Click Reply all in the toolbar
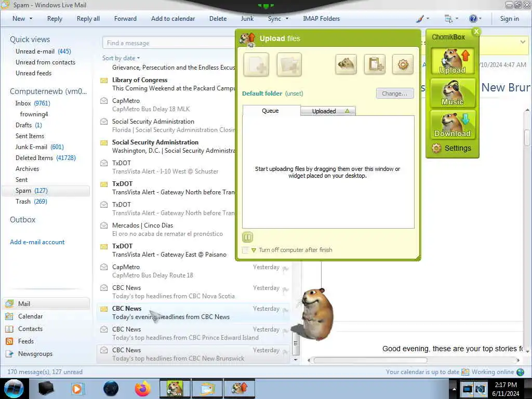The image size is (532, 399). coord(88,19)
